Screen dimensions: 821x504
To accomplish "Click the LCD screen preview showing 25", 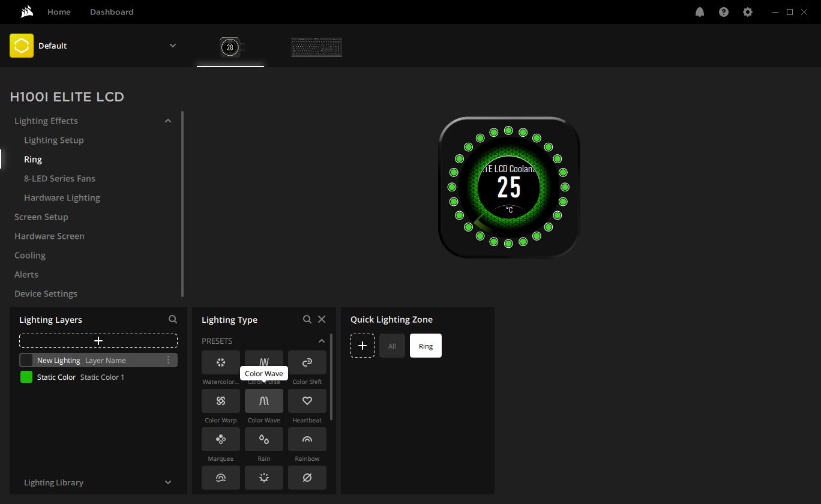I will tap(509, 187).
